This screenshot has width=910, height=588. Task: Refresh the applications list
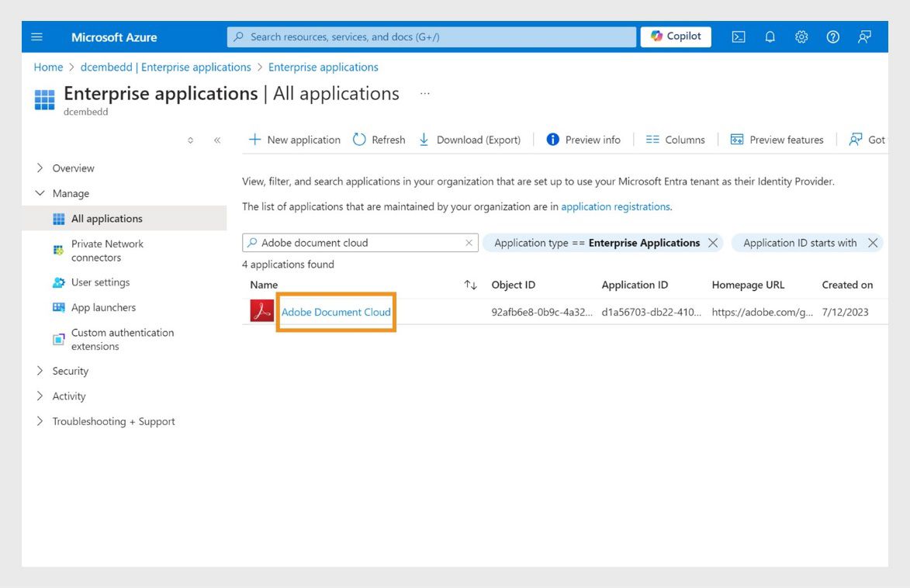pyautogui.click(x=379, y=139)
